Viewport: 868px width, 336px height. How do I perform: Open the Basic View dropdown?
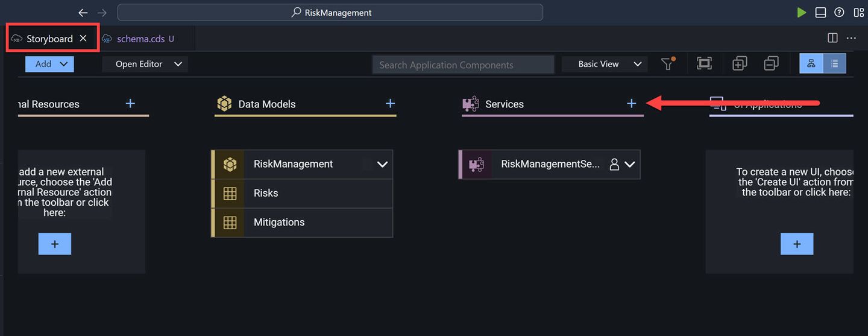605,64
